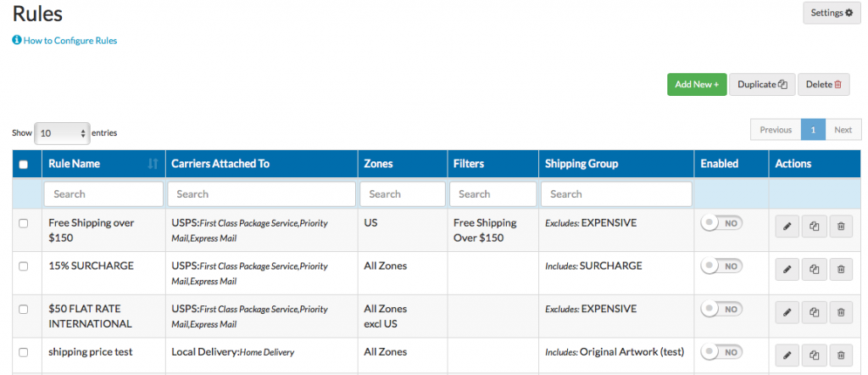
Task: Click trash icon for shipping price test
Action: tap(840, 355)
